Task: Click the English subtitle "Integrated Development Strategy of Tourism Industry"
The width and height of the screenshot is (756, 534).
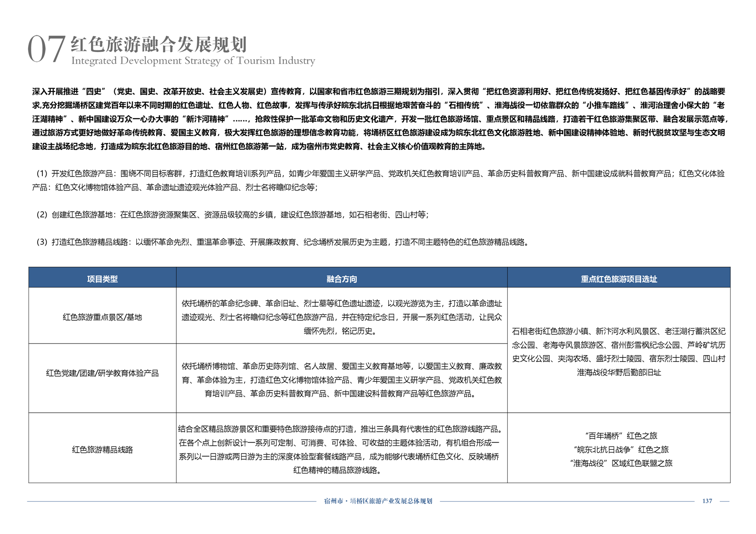Action: [x=193, y=61]
